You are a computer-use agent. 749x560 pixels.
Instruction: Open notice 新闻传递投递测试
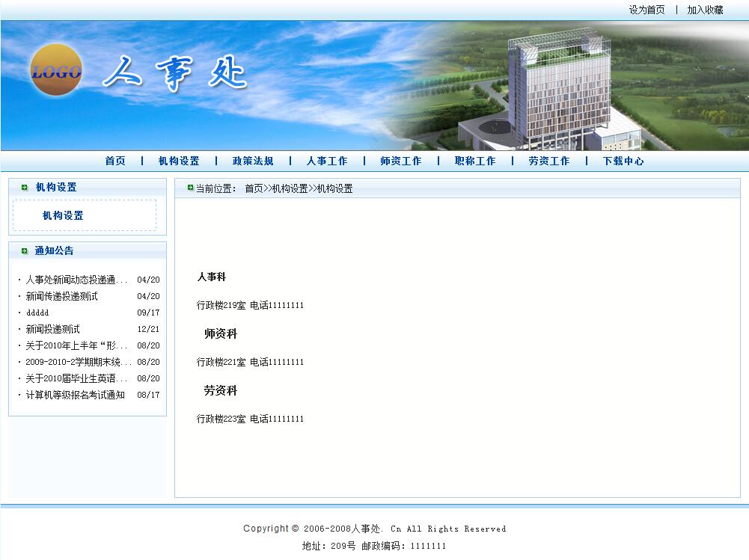(61, 297)
